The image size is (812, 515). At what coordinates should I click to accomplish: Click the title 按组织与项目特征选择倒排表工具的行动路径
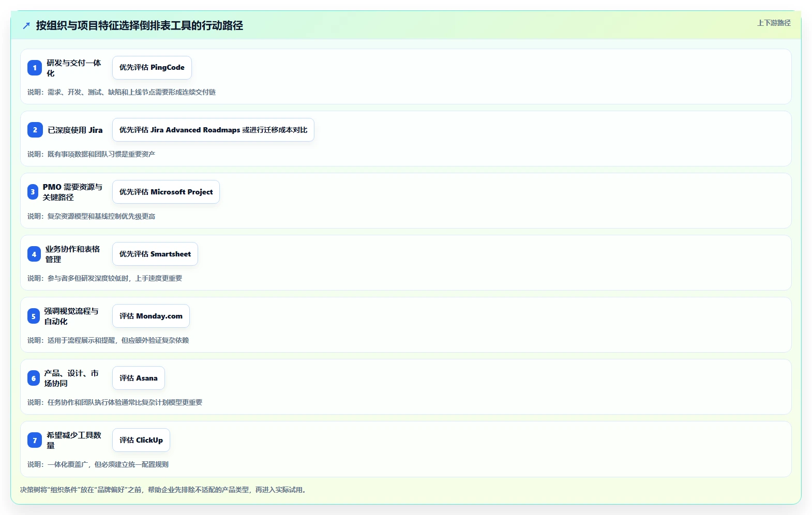coord(140,25)
